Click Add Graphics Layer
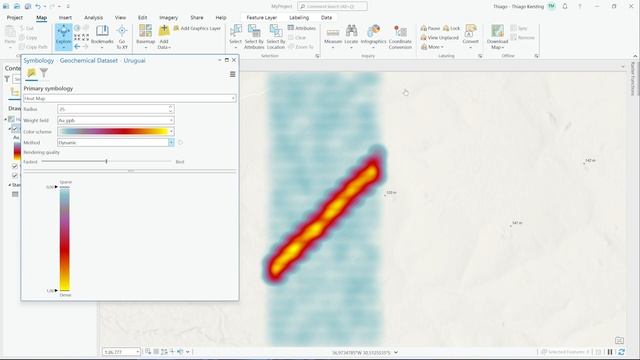Image resolution: width=640 pixels, height=360 pixels. (x=197, y=28)
